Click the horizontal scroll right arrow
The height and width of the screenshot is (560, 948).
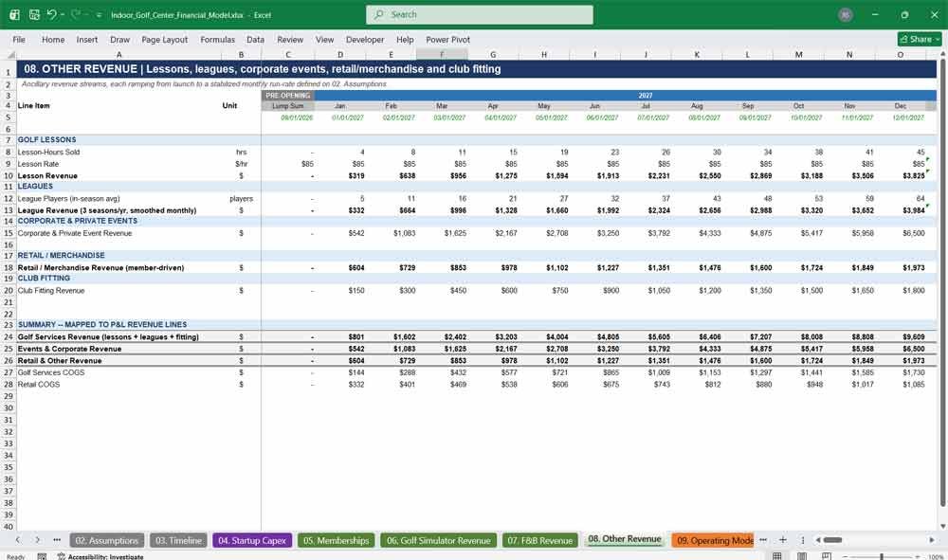pyautogui.click(x=932, y=540)
